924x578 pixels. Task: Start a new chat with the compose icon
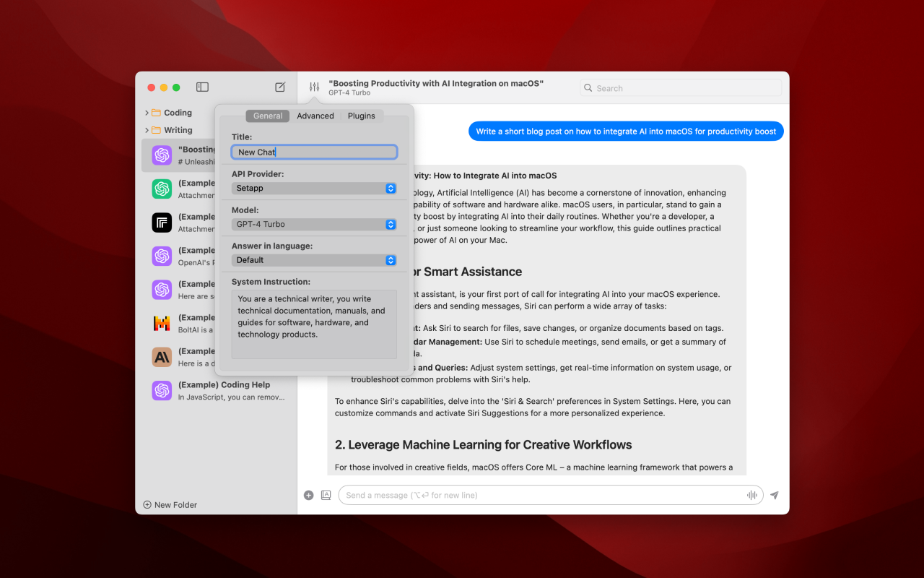pyautogui.click(x=280, y=87)
